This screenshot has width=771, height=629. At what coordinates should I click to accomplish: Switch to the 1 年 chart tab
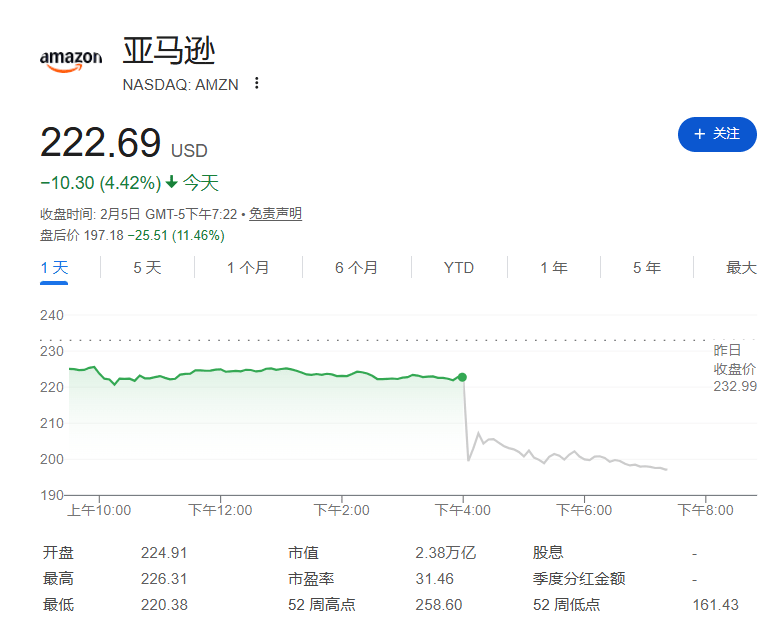[x=553, y=267]
